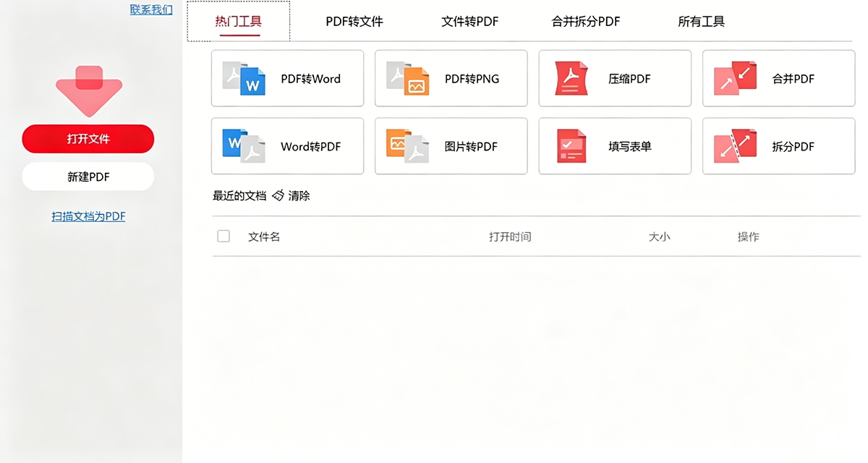Click the 文件名 column header
Viewport: 868px width, 463px height.
coord(264,237)
